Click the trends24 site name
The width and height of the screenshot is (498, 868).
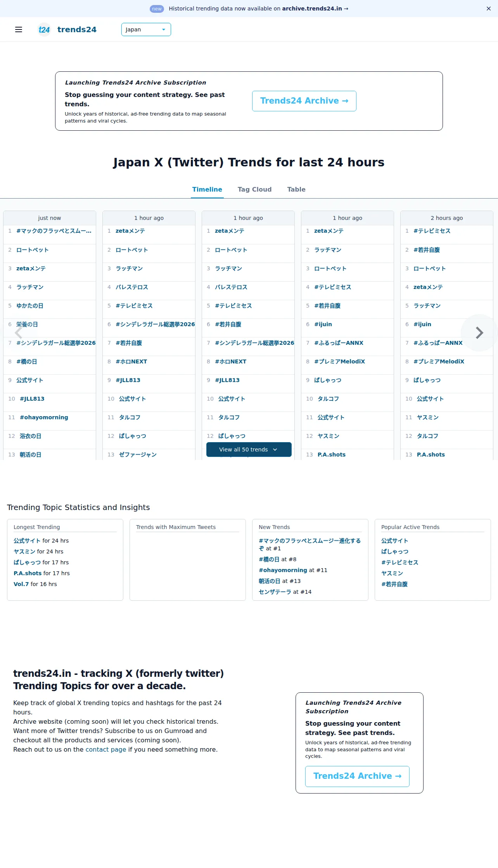coord(77,29)
